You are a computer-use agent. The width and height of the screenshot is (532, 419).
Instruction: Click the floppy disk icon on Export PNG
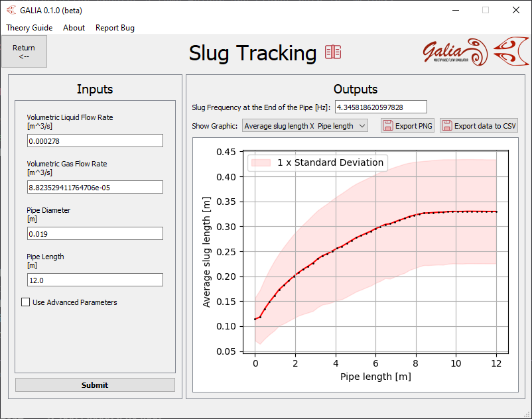pos(387,126)
